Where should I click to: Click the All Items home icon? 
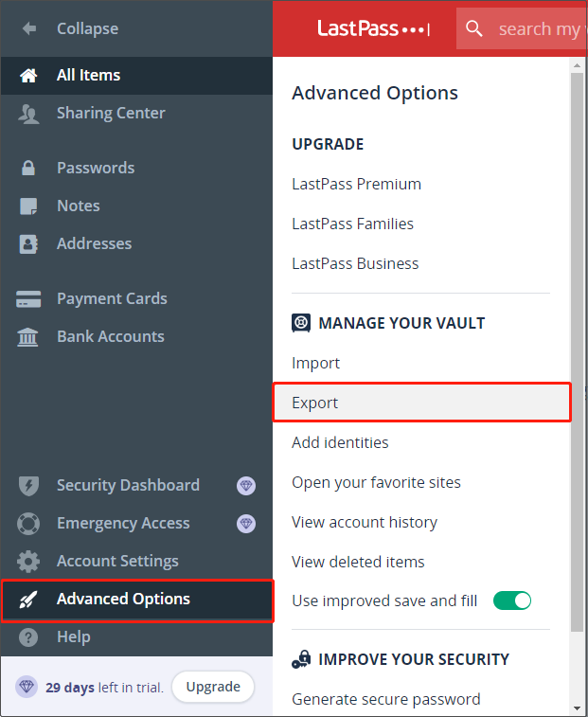(x=28, y=75)
